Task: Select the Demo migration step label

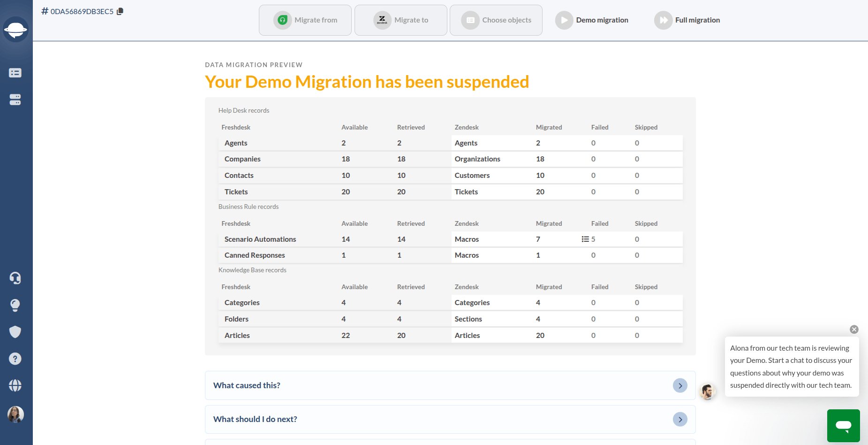Action: click(602, 20)
